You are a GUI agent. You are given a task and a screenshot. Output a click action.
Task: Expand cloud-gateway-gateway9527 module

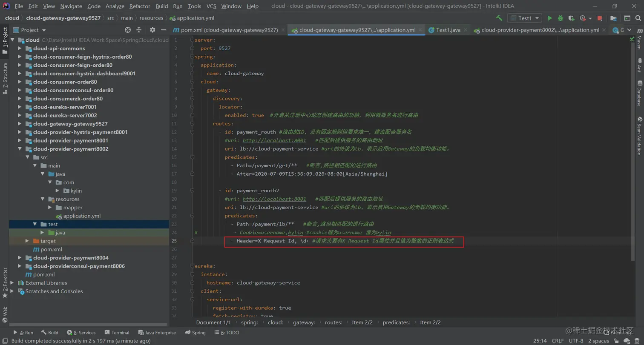coord(20,124)
